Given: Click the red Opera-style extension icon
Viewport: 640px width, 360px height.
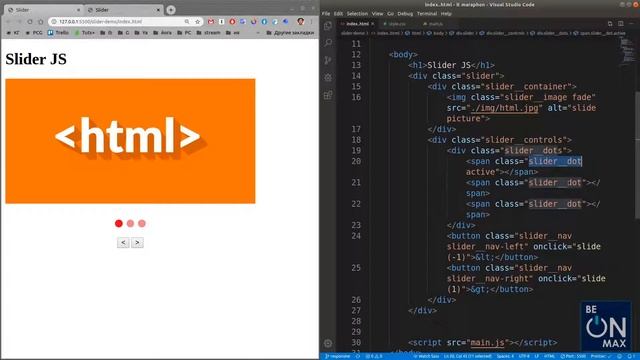Looking at the screenshot, I should click(232, 22).
